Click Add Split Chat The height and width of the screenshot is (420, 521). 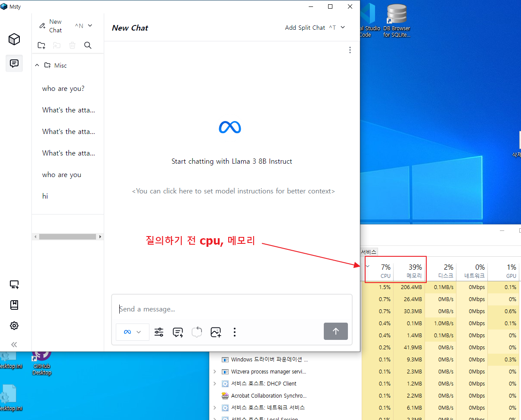[x=305, y=28]
